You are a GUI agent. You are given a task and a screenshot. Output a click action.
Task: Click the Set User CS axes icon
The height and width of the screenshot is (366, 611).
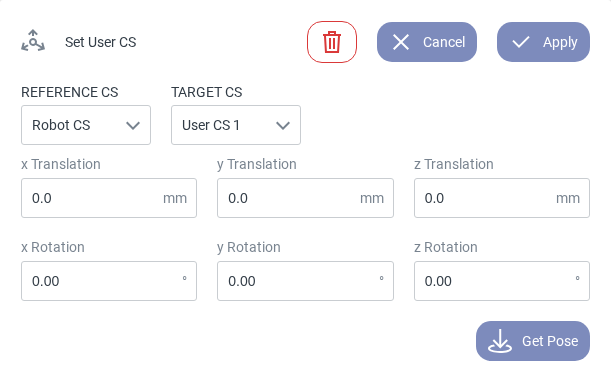[x=33, y=41]
